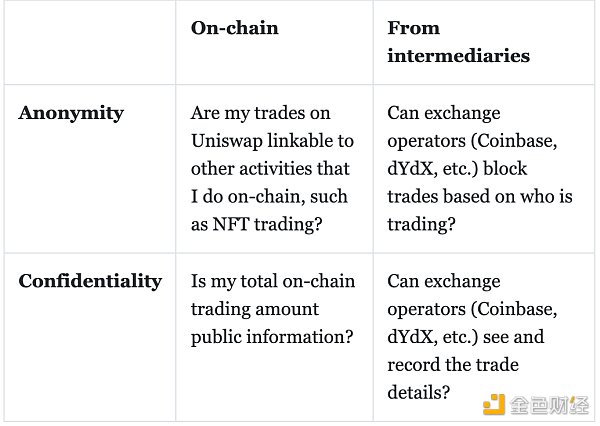Click 'trades based on who is' line
This screenshot has height=426, width=600.
tap(480, 196)
